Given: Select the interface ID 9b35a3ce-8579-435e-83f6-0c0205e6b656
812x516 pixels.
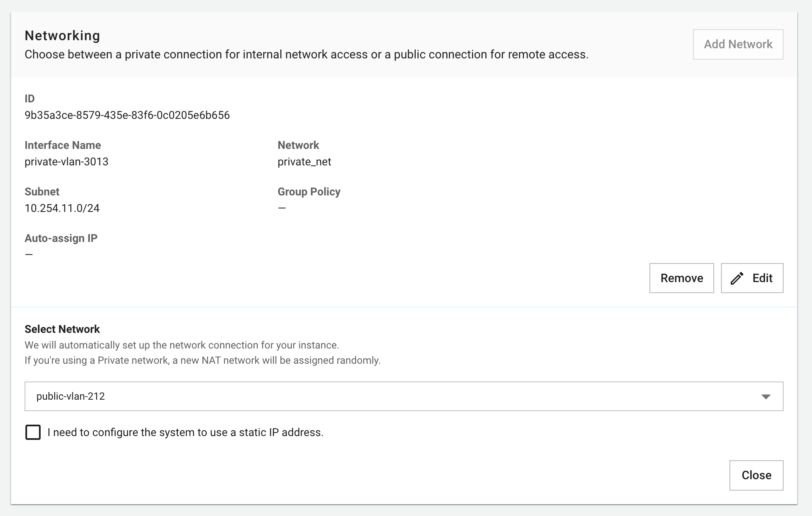Looking at the screenshot, I should point(127,115).
